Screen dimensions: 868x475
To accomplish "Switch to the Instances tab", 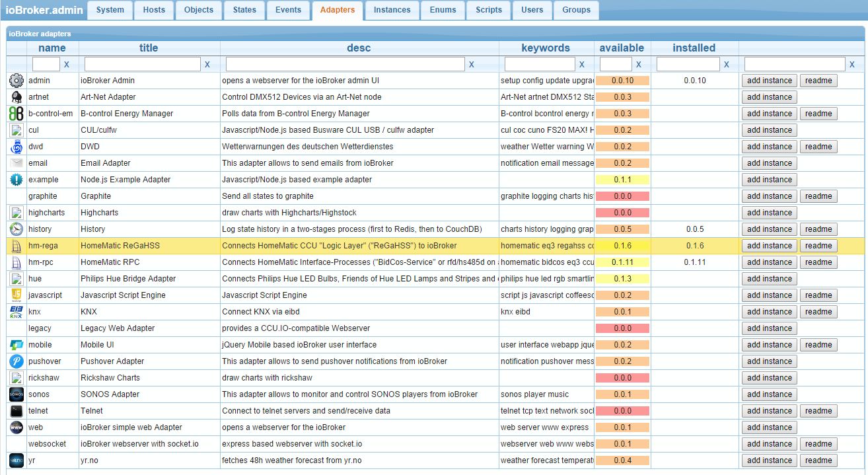I will [x=392, y=10].
